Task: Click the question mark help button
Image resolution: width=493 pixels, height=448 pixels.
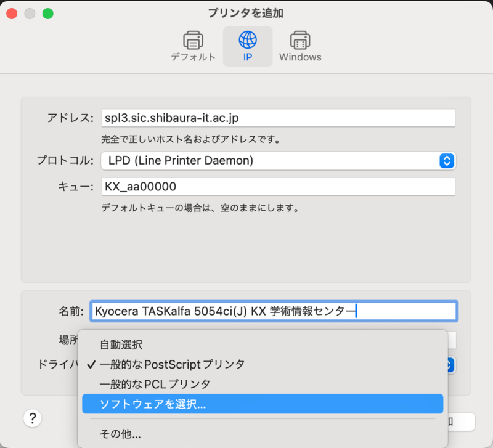Action: [32, 418]
